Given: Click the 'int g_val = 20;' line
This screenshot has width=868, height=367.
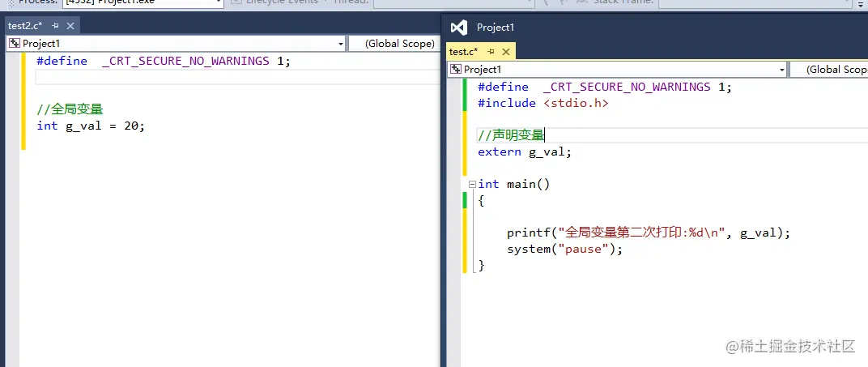Looking at the screenshot, I should (91, 126).
